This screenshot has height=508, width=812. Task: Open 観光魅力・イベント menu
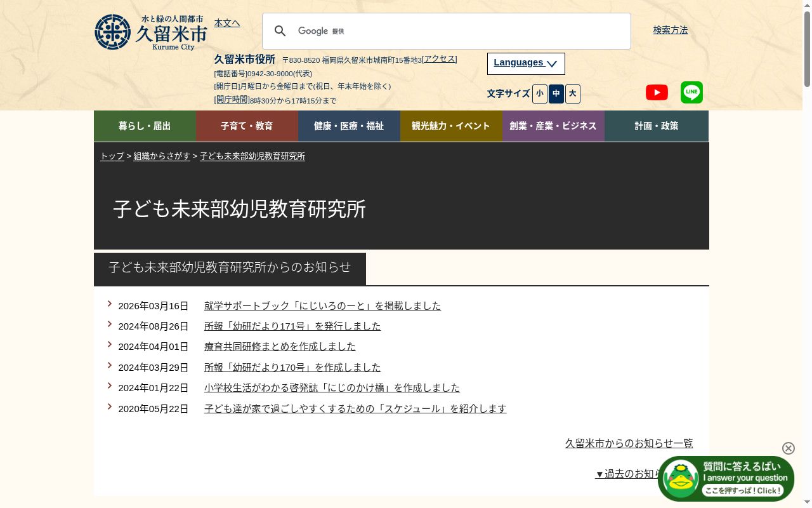[x=451, y=126]
